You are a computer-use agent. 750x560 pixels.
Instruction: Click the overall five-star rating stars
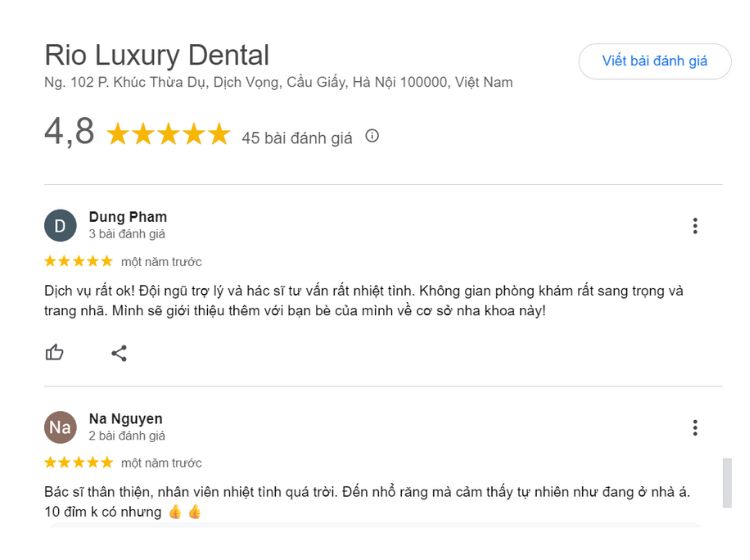(168, 135)
